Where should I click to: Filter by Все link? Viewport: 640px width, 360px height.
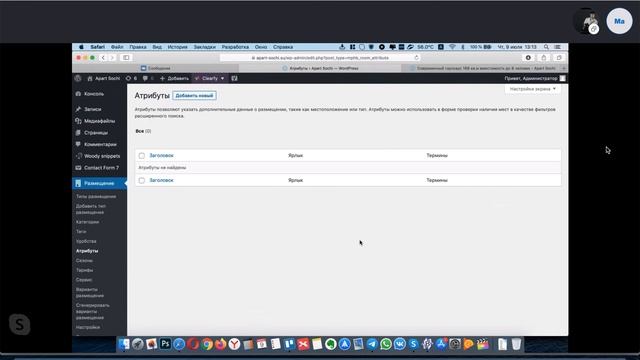pyautogui.click(x=140, y=131)
